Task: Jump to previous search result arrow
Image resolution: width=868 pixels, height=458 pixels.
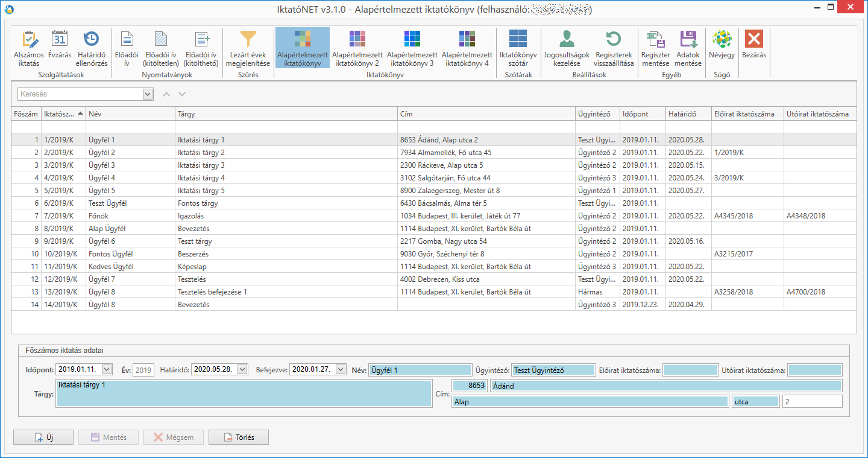Action: point(167,94)
